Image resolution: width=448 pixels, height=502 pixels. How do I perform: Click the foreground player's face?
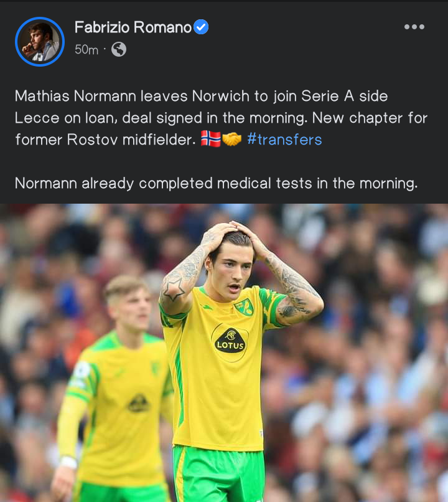233,272
